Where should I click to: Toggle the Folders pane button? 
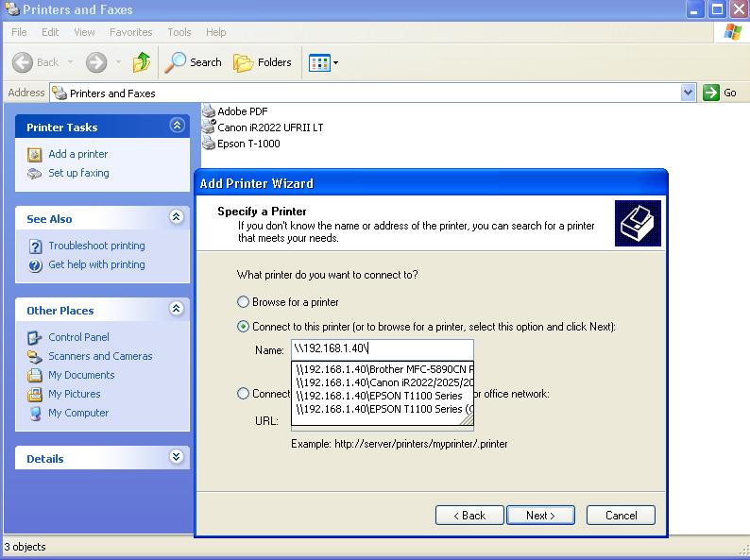tap(263, 62)
